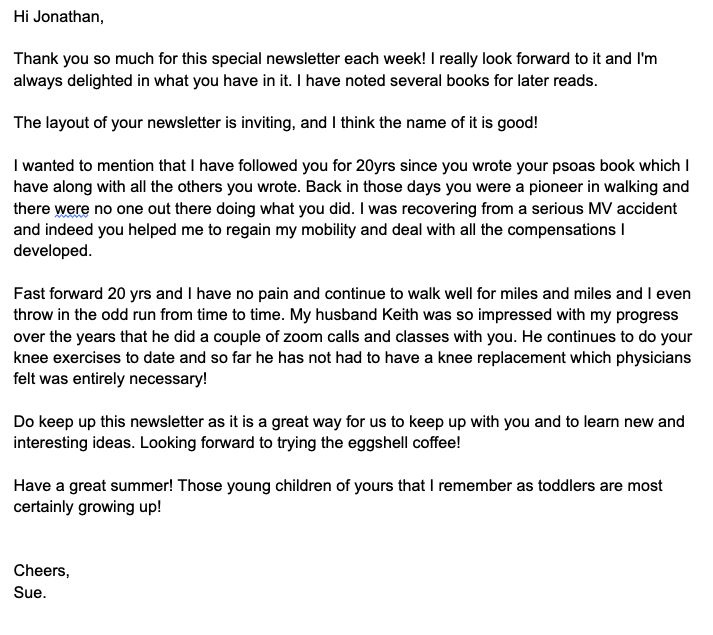The height and width of the screenshot is (635, 713).
Task: Click the words "later reads"
Action: click(555, 80)
